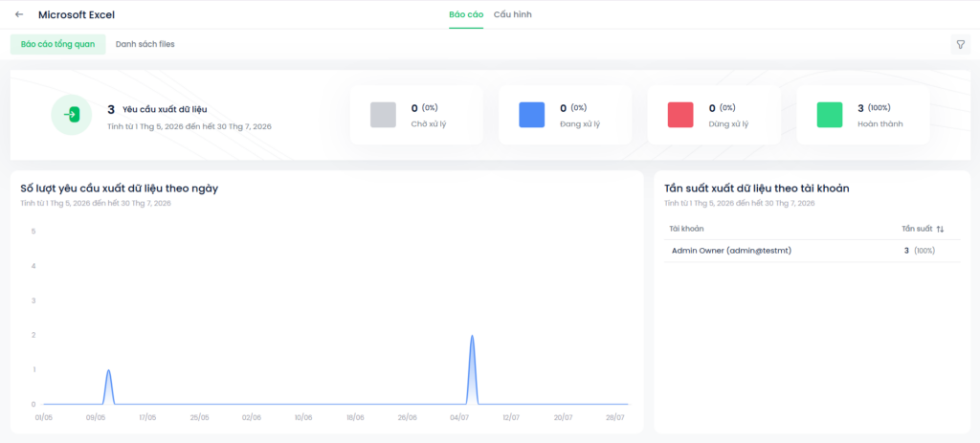Select Báo cáo tổng quan tab
The width and height of the screenshot is (980, 443).
tap(57, 44)
